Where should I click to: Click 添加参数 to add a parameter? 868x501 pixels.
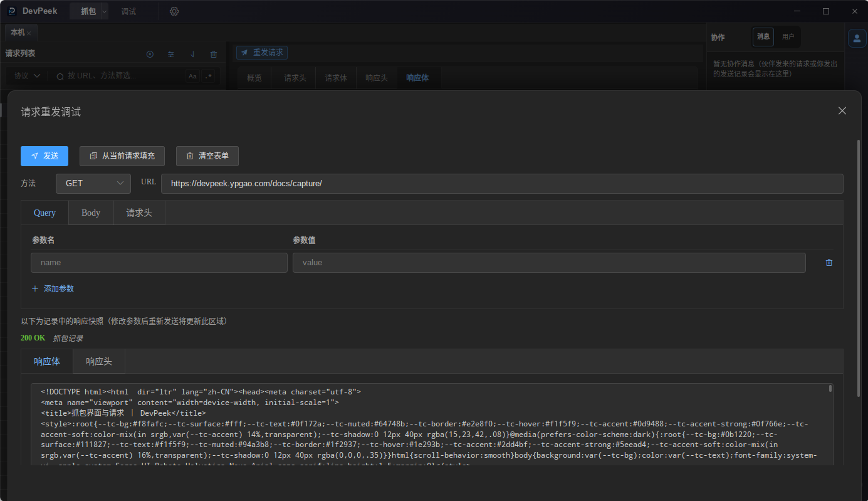[53, 289]
